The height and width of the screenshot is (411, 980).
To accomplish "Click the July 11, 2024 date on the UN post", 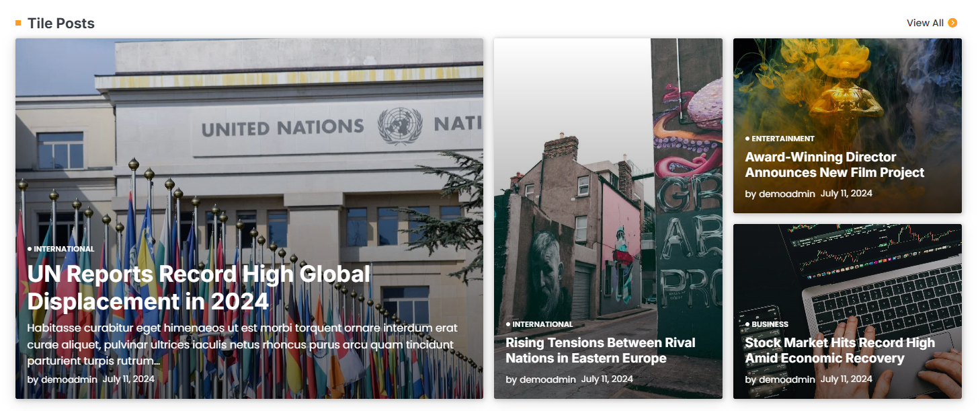I will (128, 379).
